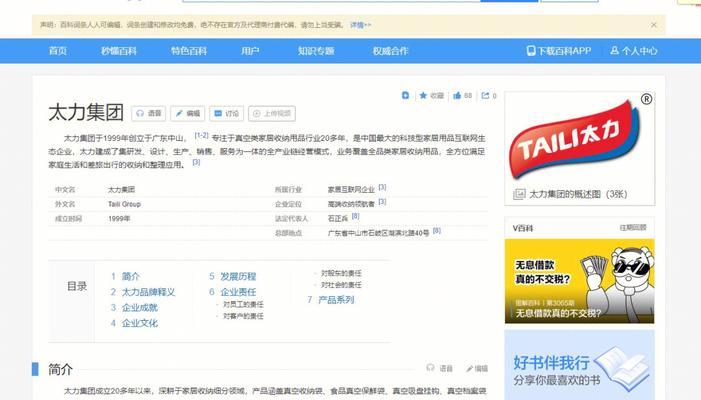
Task: Click the 石正兵 legal representative value
Action: 338,219
